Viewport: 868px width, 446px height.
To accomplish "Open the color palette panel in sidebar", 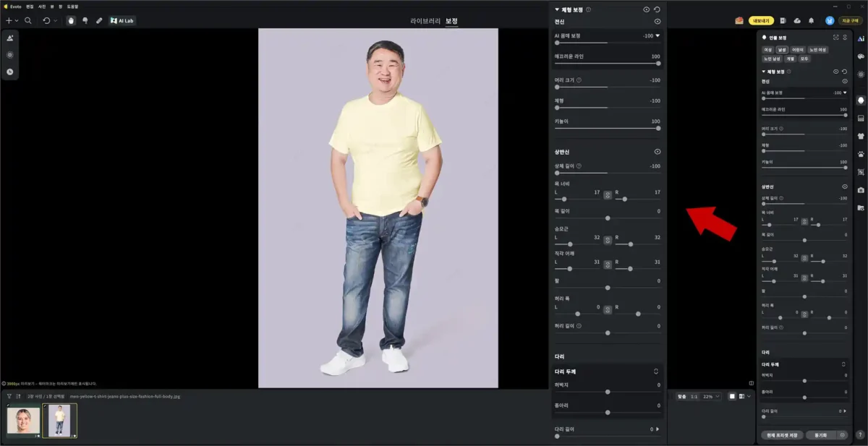I will [861, 56].
